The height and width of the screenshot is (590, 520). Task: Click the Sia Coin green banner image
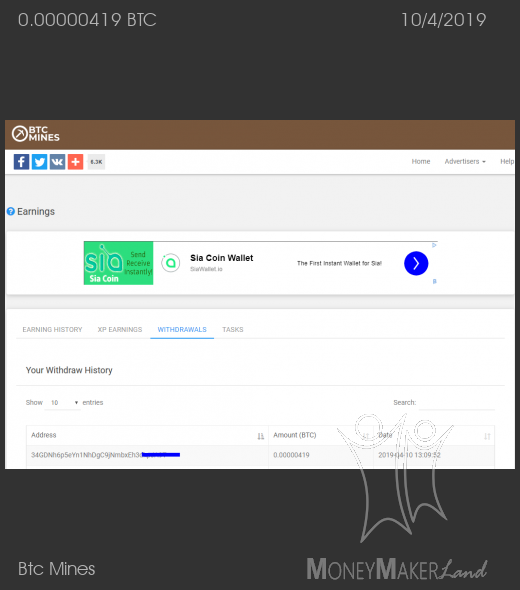119,263
